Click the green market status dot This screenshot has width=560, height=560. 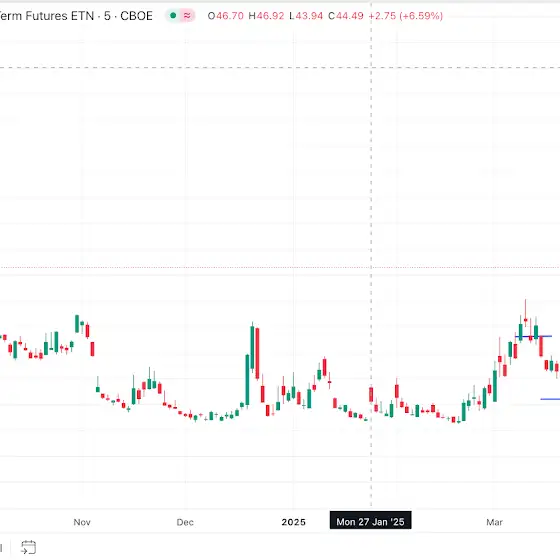pos(173,15)
